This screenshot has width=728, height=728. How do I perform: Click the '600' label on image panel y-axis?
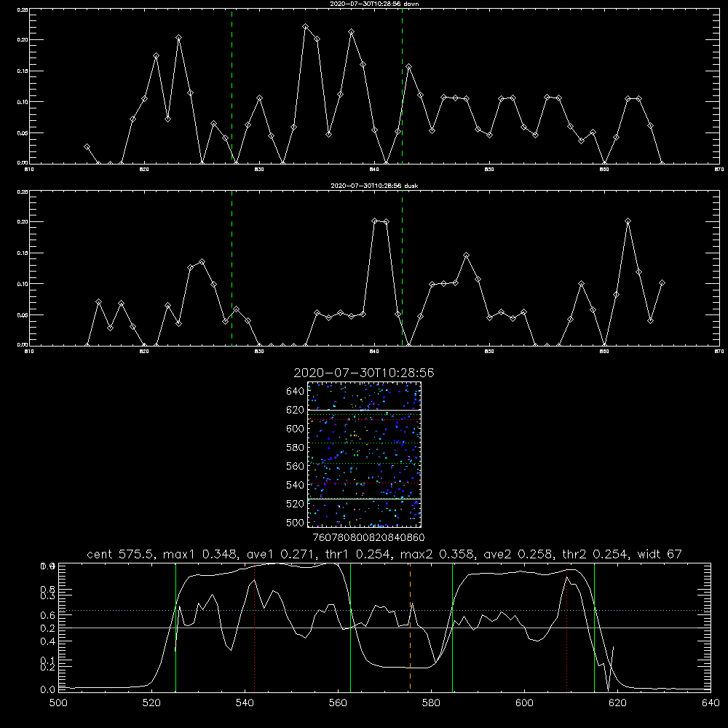click(x=295, y=429)
